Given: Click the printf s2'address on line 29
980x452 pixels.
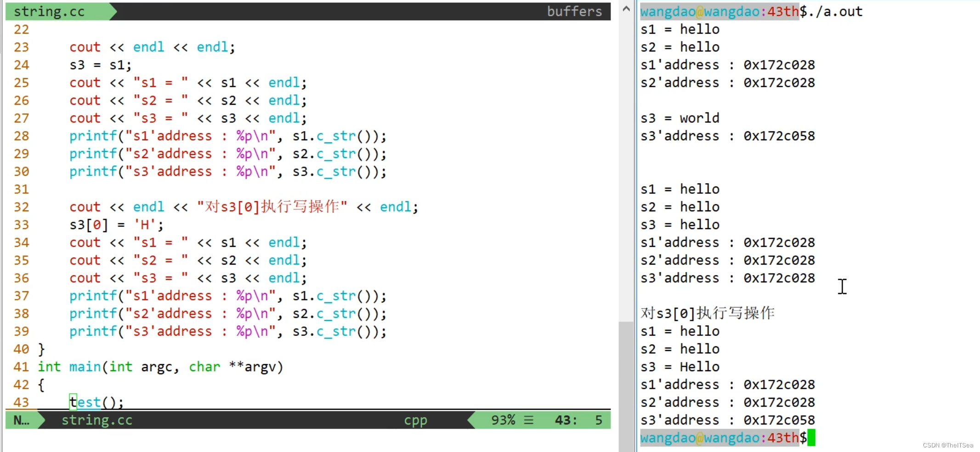Looking at the screenshot, I should pos(228,154).
